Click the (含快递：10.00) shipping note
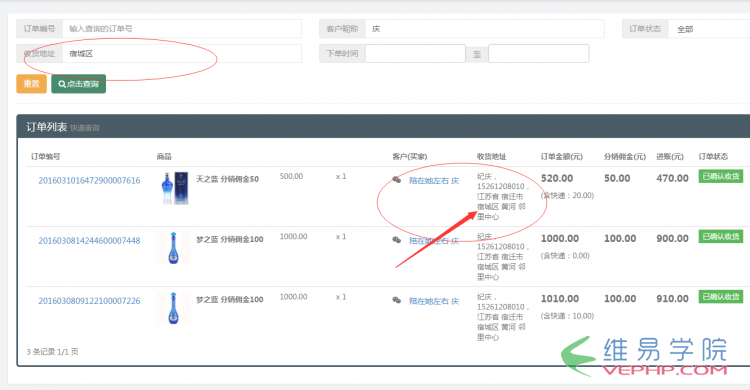This screenshot has width=750, height=390. [567, 316]
